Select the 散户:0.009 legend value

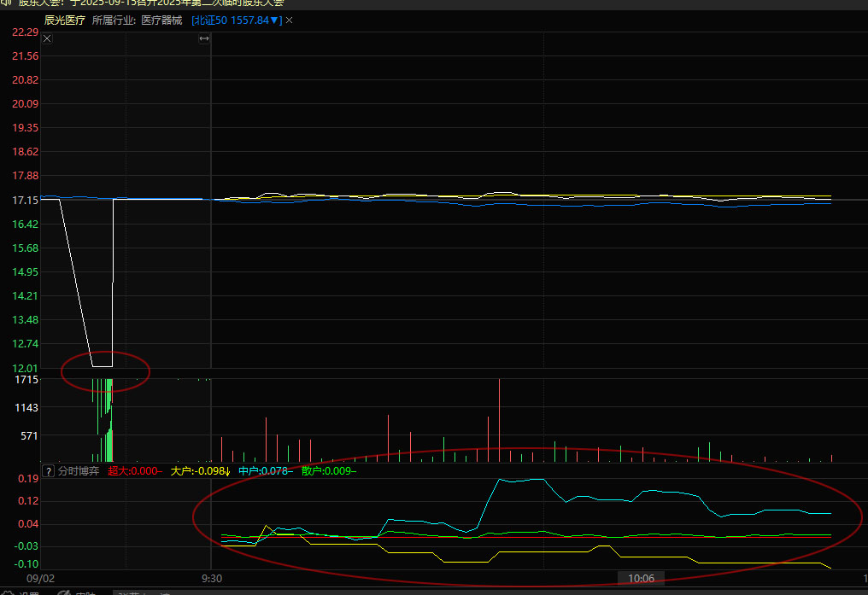[329, 471]
